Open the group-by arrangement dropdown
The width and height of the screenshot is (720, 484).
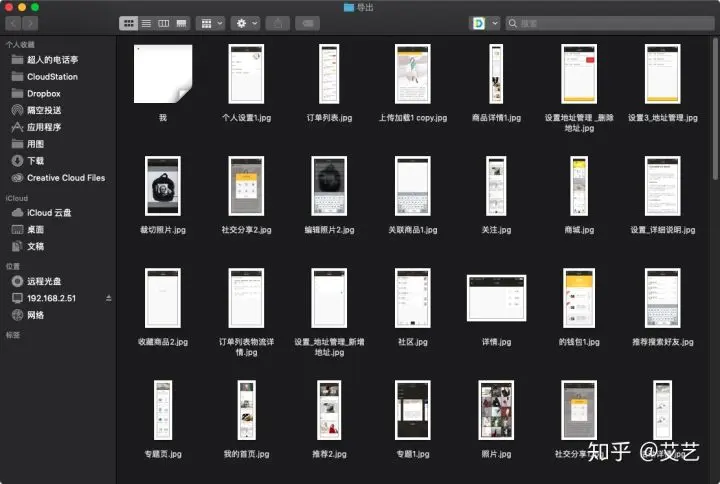click(211, 23)
